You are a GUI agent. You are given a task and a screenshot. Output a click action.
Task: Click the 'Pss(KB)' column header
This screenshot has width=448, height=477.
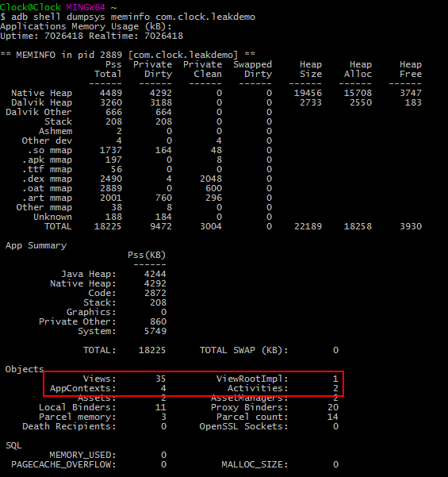coord(147,255)
